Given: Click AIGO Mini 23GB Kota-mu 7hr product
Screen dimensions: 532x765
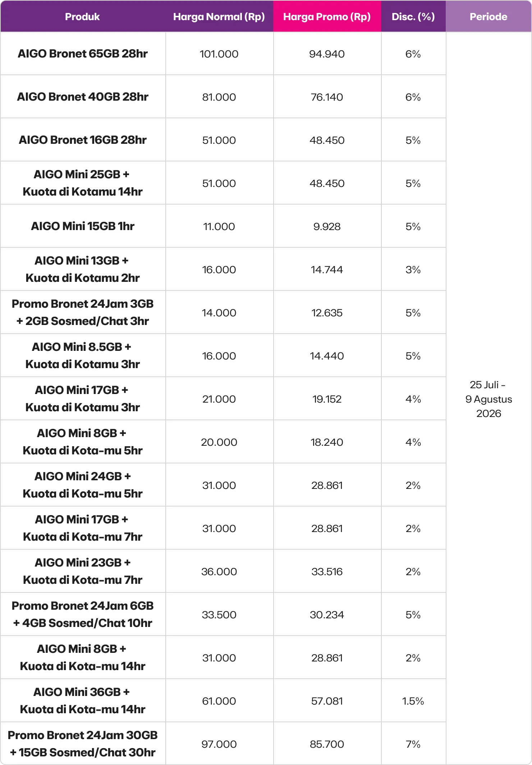Looking at the screenshot, I should coord(83,571).
